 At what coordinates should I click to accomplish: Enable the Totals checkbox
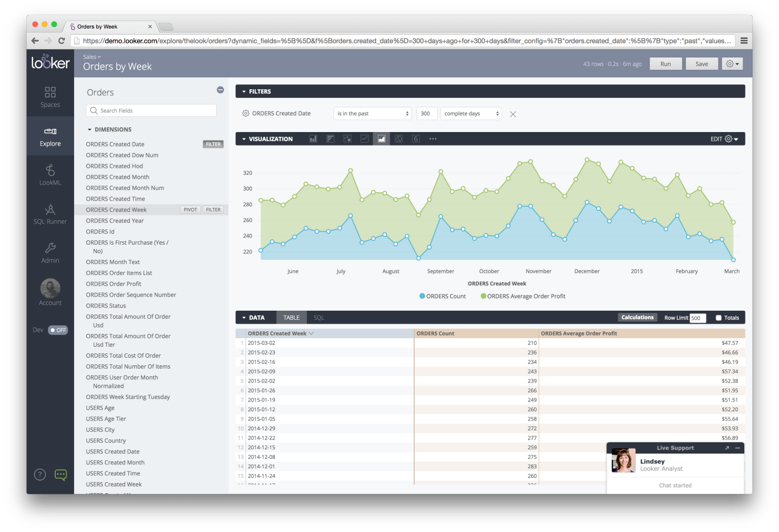718,318
